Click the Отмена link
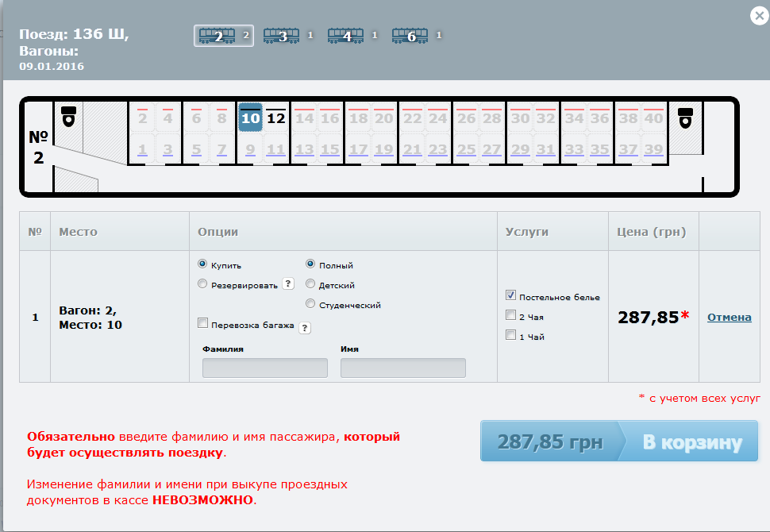Image resolution: width=770 pixels, height=532 pixels. [x=729, y=317]
